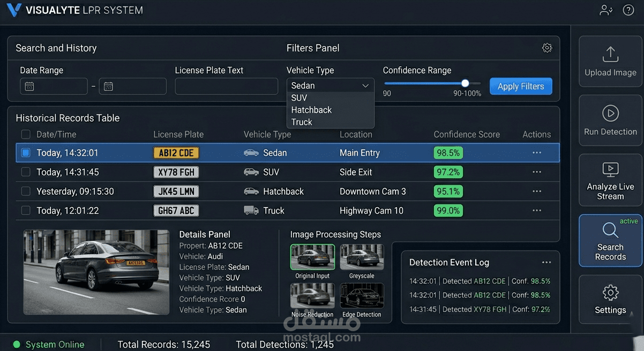Open filters panel gear settings
This screenshot has height=351, width=644.
[547, 48]
